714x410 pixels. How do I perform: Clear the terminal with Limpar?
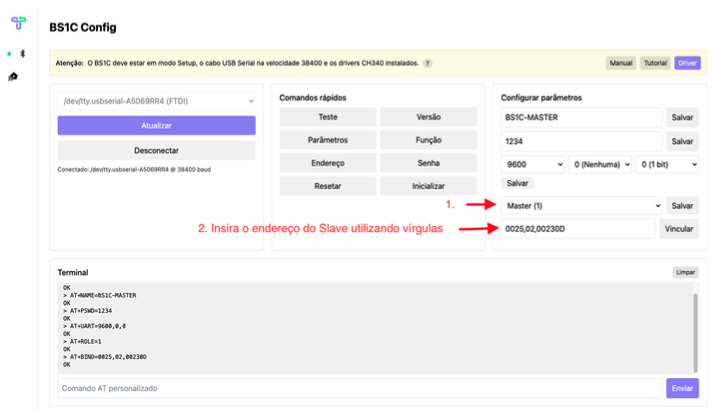685,272
